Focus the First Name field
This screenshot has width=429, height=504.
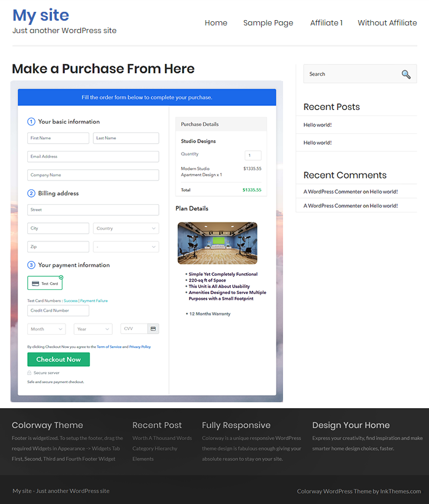[58, 138]
